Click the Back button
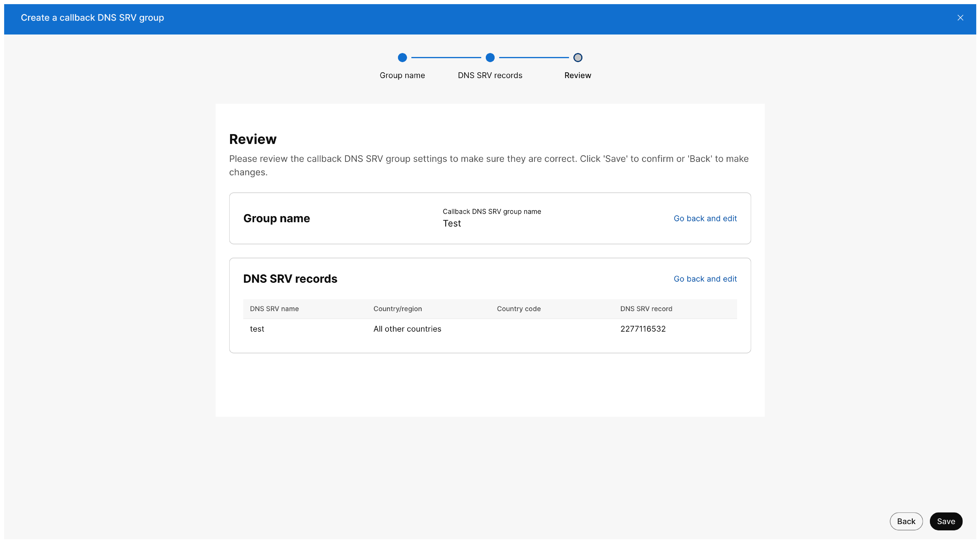980x543 pixels. click(906, 521)
